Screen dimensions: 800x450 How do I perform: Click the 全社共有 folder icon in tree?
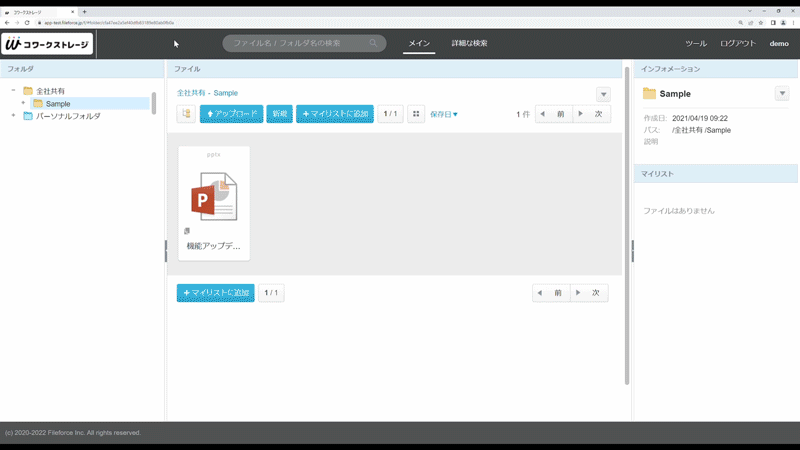click(x=28, y=91)
